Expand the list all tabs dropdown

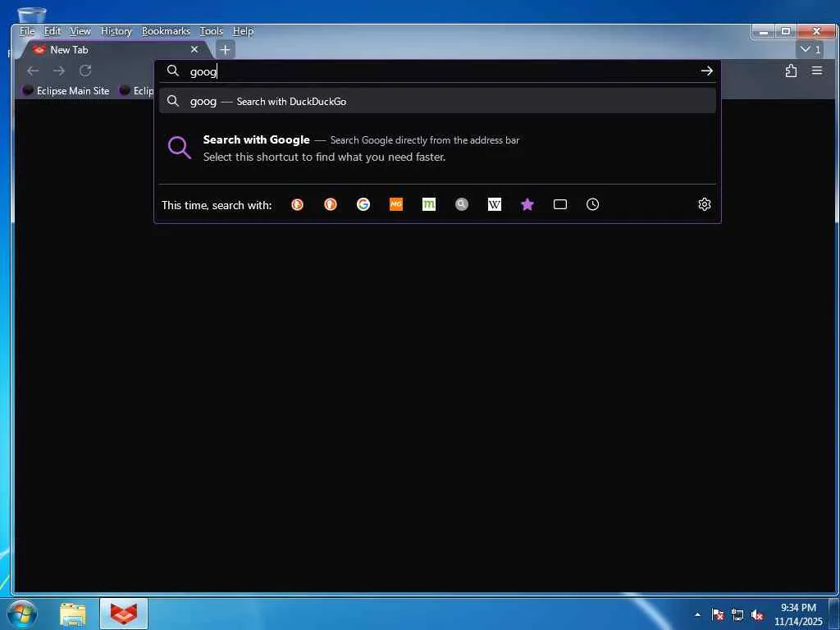click(x=810, y=49)
